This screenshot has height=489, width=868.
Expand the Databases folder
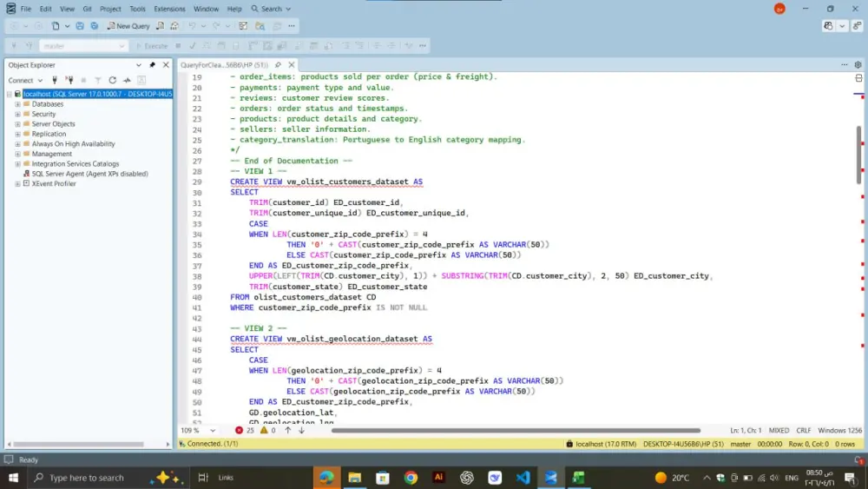tap(17, 104)
